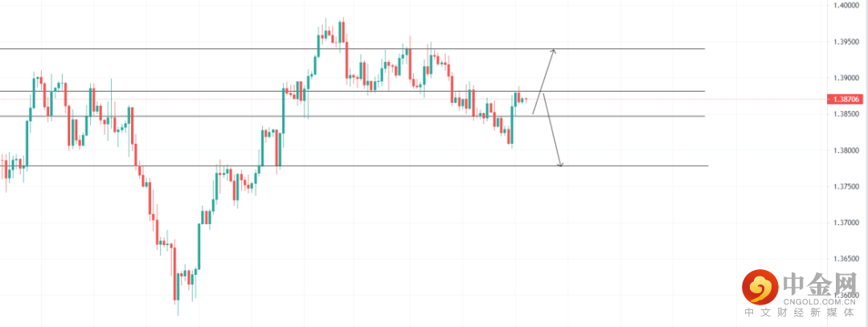
Task: Click the CNGOLD coin logo icon
Action: click(759, 285)
